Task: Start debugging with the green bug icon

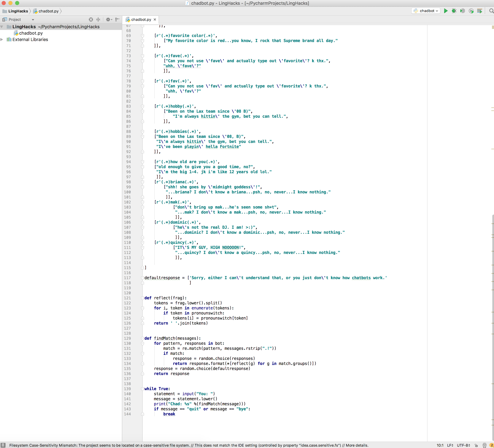Action: (454, 11)
